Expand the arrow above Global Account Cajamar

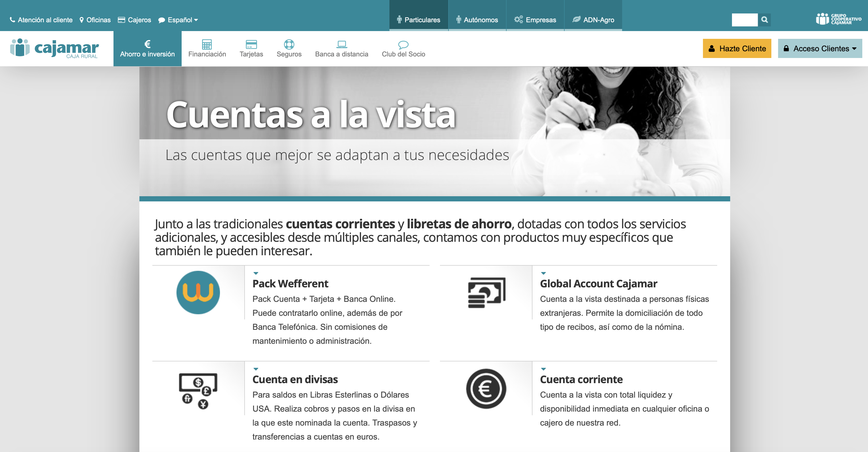[x=543, y=273]
